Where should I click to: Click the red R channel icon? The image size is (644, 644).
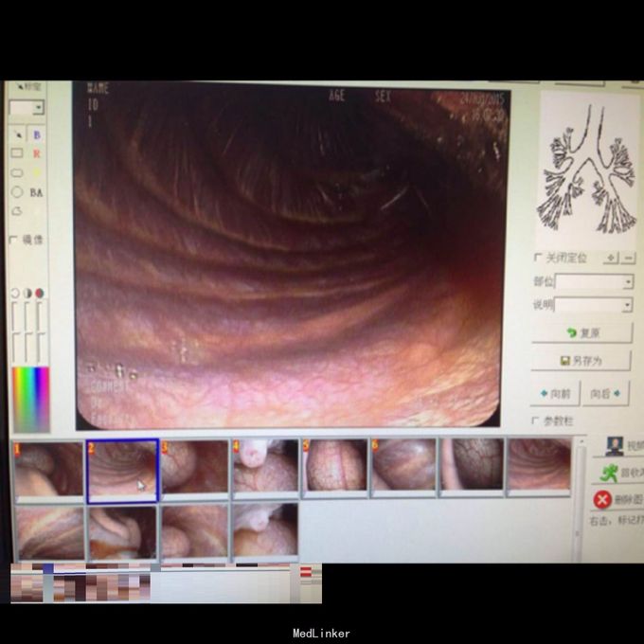(37, 153)
